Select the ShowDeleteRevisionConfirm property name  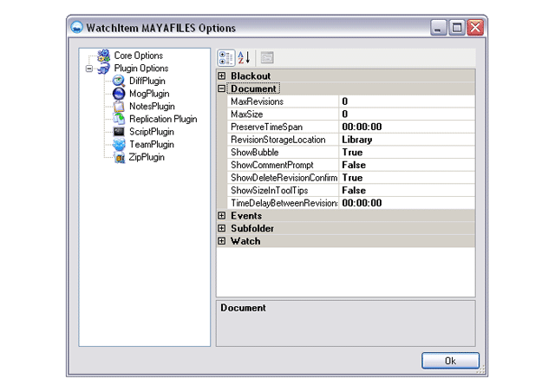click(x=284, y=178)
